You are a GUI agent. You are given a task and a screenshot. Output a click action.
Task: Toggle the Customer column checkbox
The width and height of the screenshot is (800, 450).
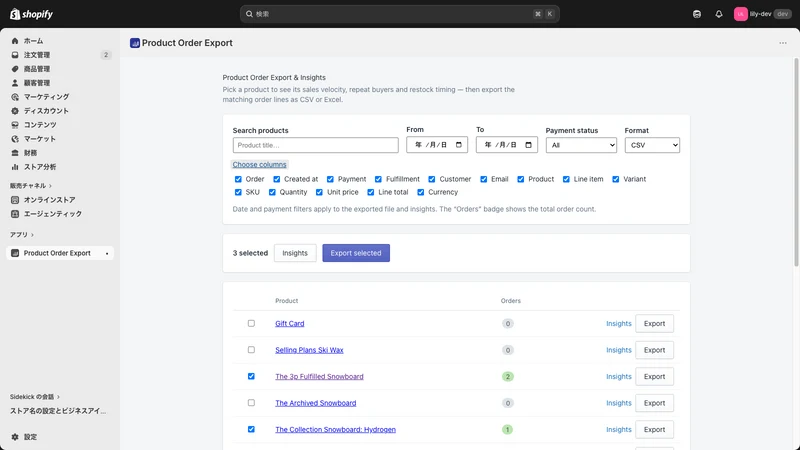(432, 179)
